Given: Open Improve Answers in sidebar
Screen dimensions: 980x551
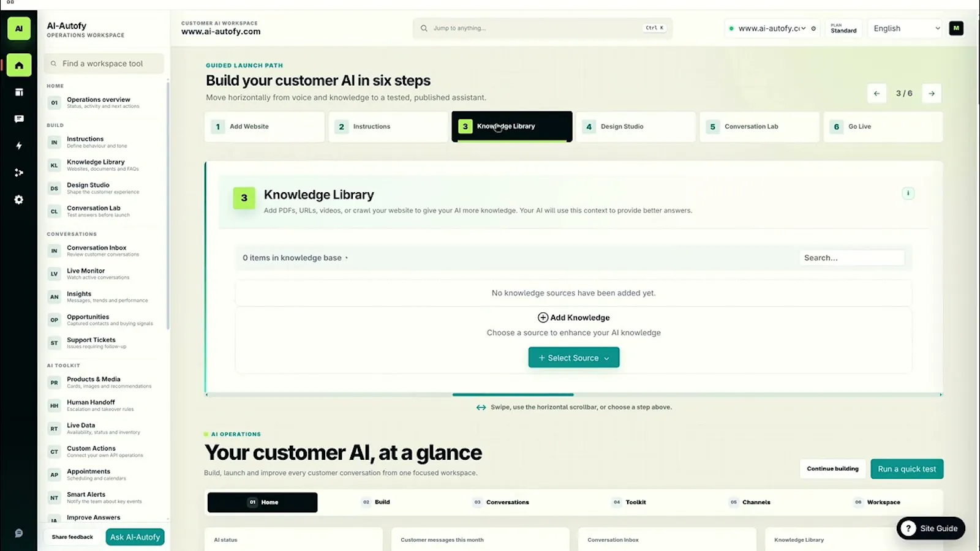Looking at the screenshot, I should 104,519.
